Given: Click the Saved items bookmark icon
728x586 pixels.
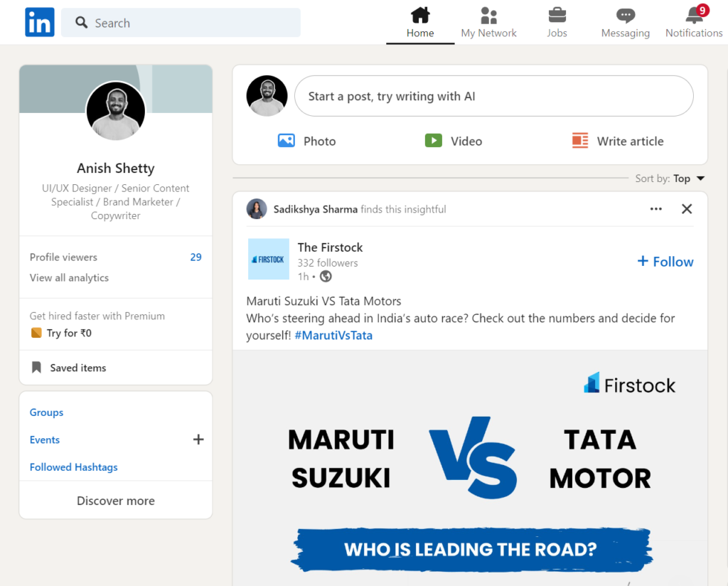Looking at the screenshot, I should [36, 368].
